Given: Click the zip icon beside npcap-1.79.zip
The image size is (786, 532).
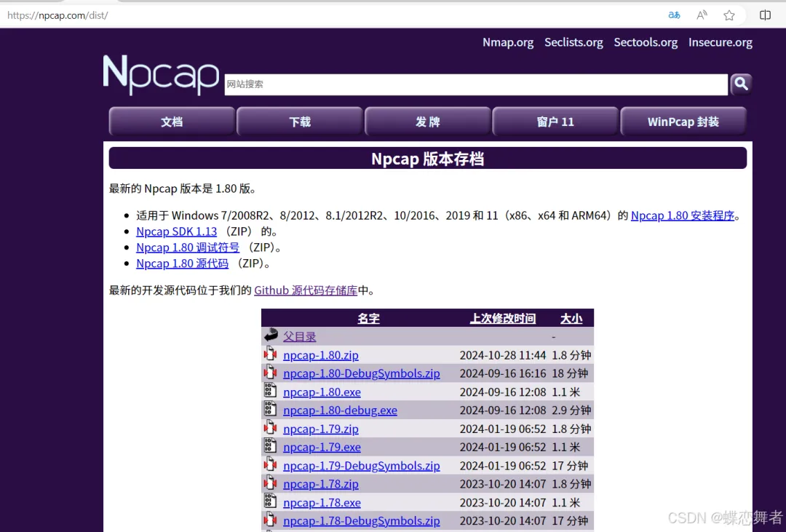Looking at the screenshot, I should click(x=270, y=428).
